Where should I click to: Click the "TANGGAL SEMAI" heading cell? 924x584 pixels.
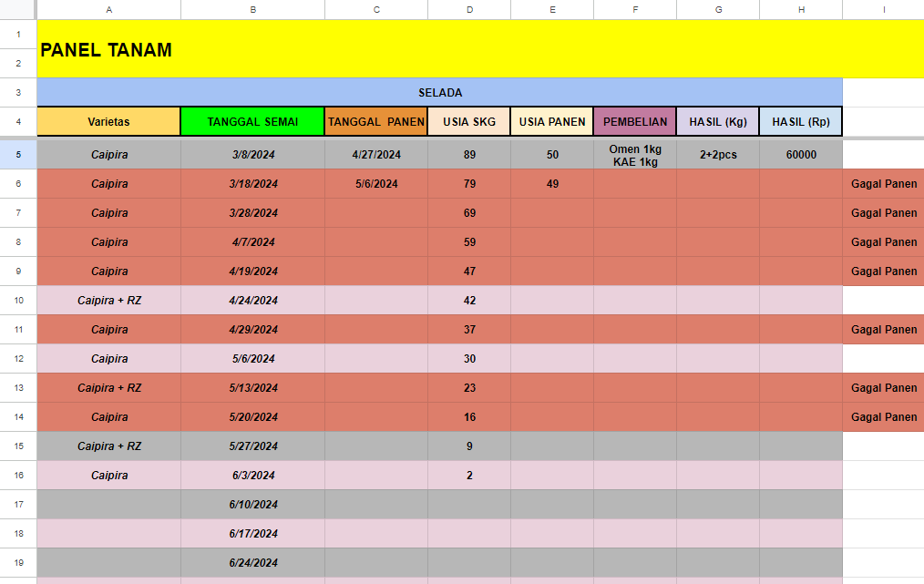pyautogui.click(x=252, y=122)
